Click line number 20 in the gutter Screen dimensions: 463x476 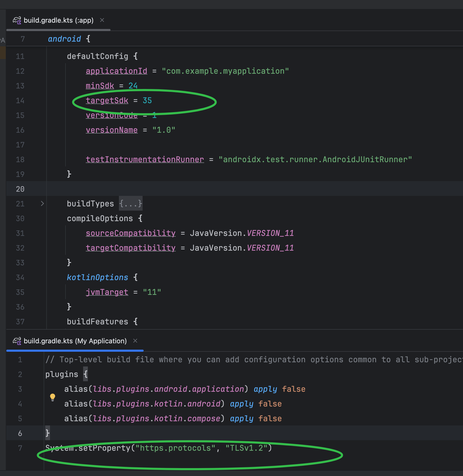[20, 189]
